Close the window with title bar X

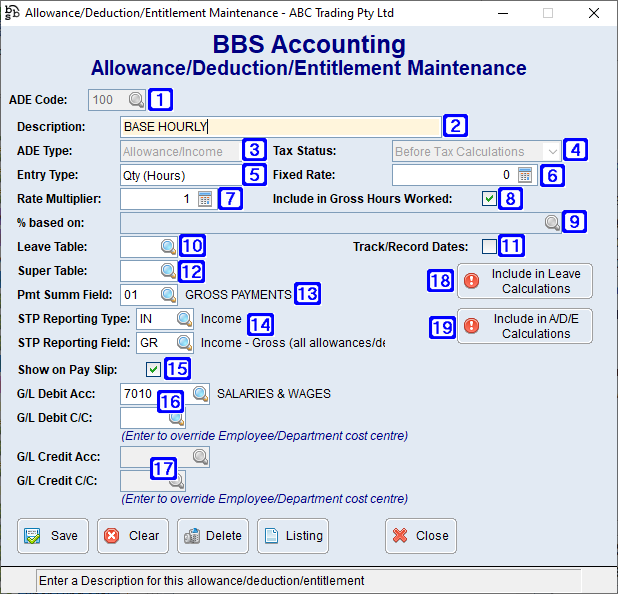(x=594, y=13)
